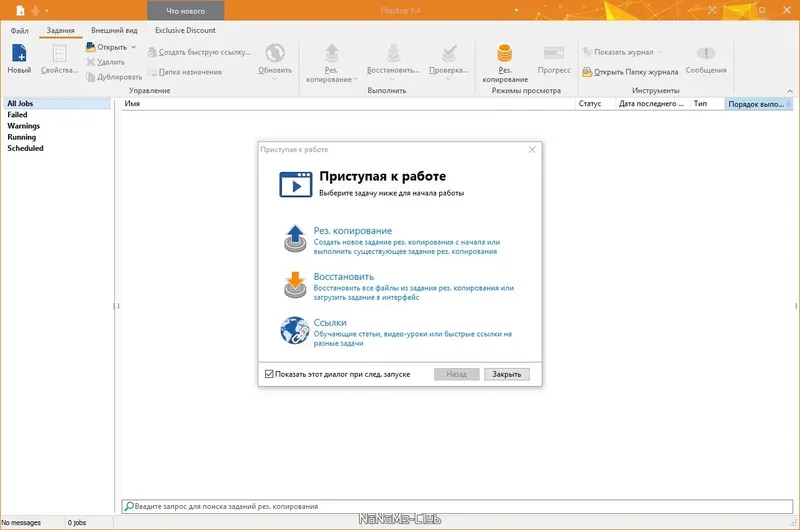Sort by the Статус column header
800x530 pixels.
[x=595, y=104]
